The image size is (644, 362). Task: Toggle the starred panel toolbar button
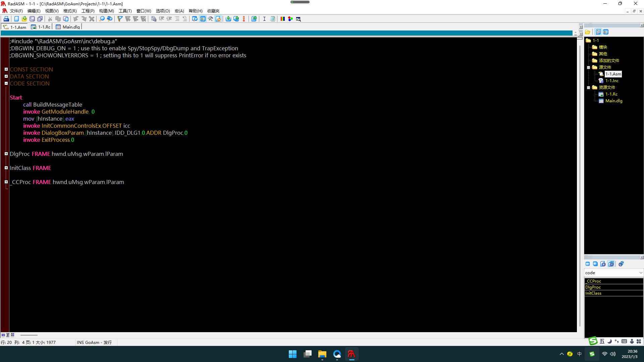[x=218, y=19]
